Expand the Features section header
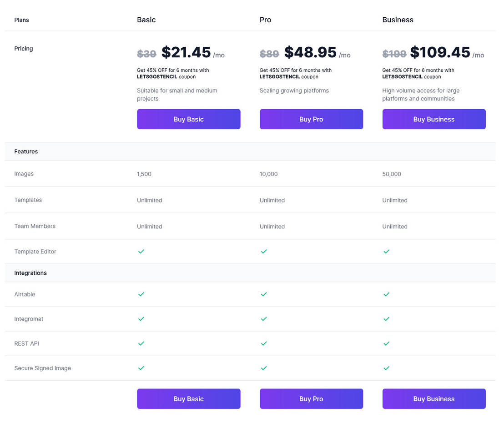 (26, 151)
